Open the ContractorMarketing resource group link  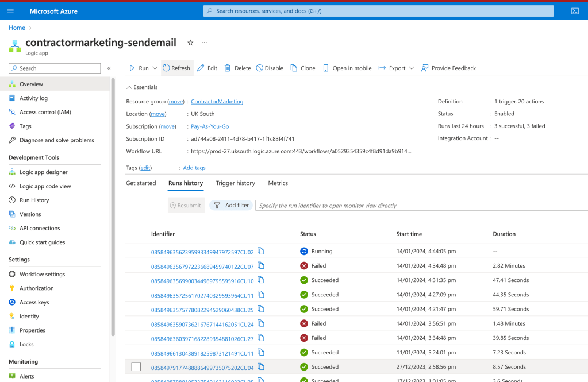pyautogui.click(x=217, y=102)
